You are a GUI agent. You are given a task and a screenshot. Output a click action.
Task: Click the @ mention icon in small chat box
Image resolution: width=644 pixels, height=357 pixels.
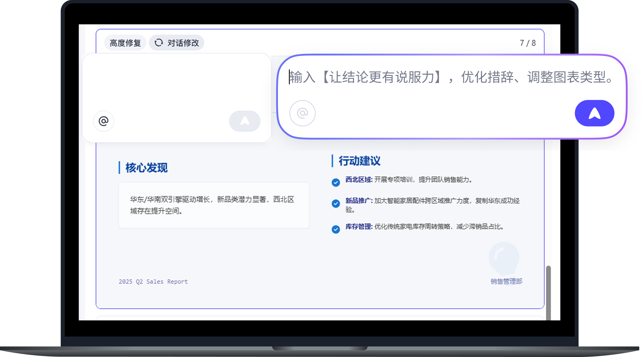point(104,121)
